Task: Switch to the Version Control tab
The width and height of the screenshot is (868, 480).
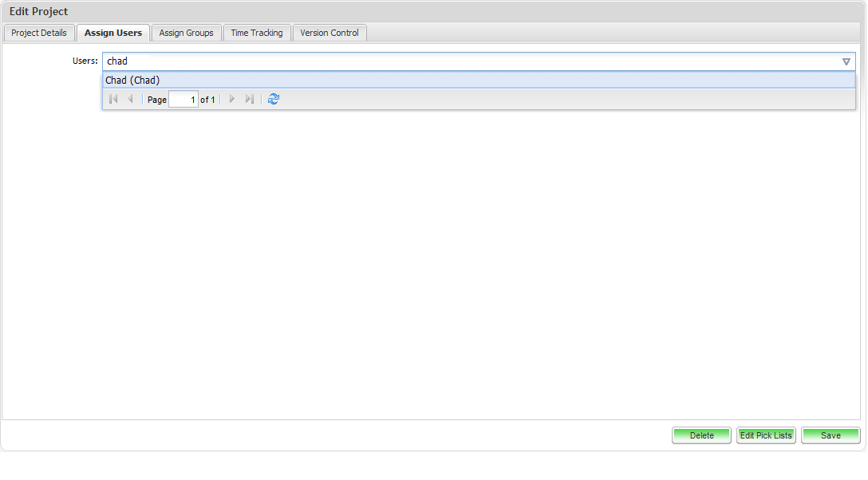Action: (x=329, y=33)
